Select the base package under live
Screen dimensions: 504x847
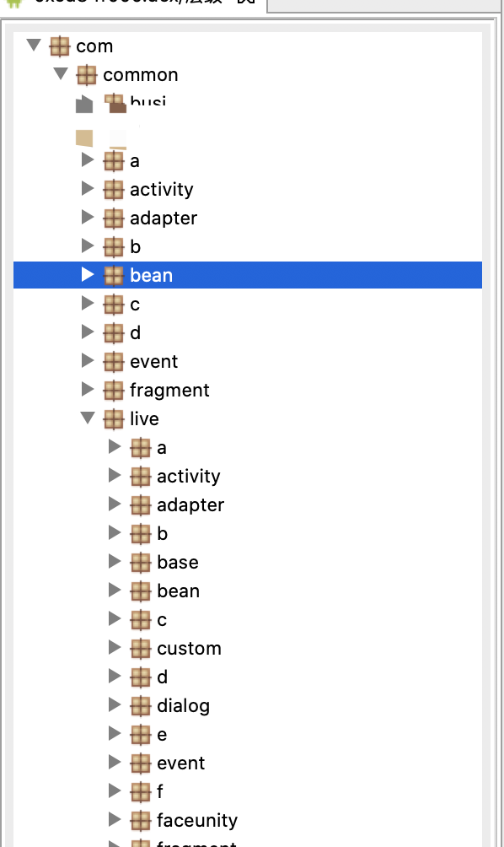coord(178,563)
